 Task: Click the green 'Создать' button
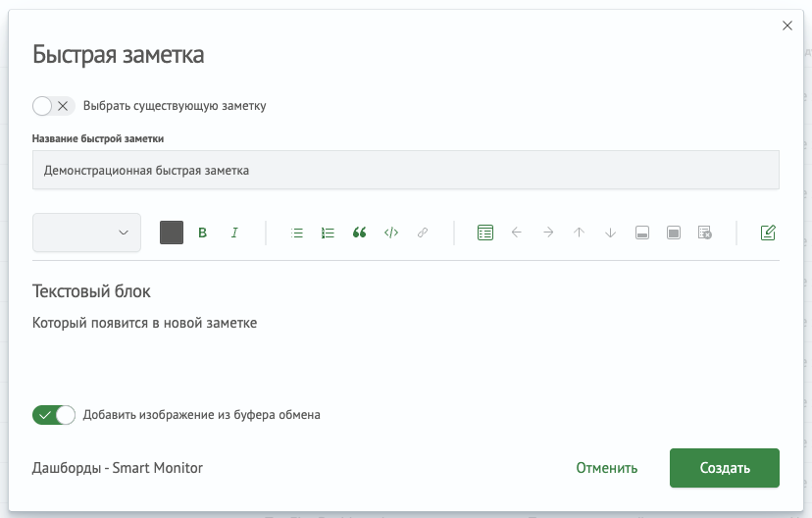pyautogui.click(x=725, y=468)
